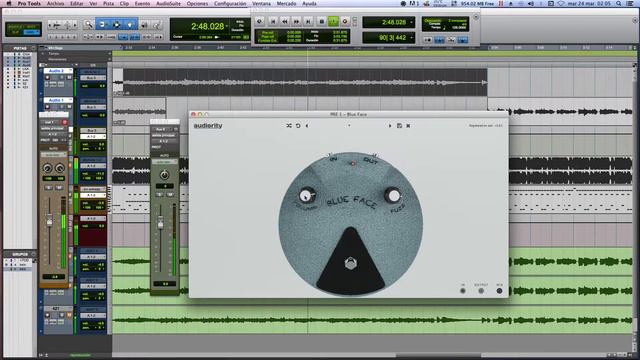Open the Archivo menu
640x360 pixels.
(56, 3)
